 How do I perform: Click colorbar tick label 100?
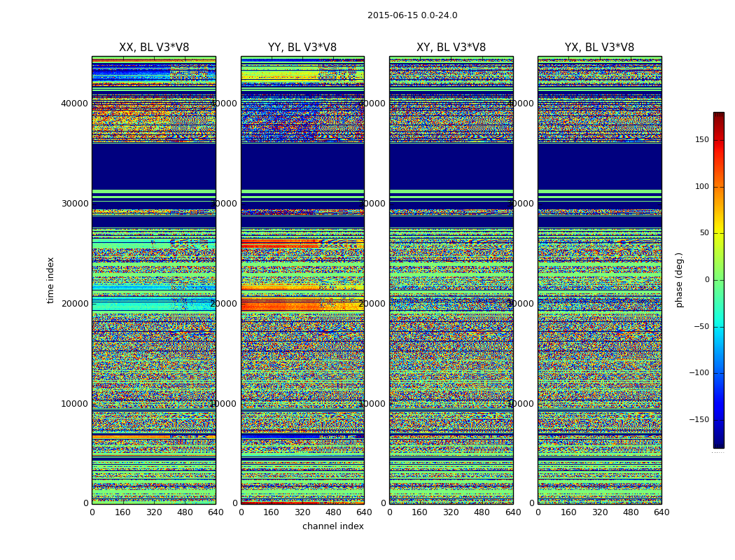702,186
